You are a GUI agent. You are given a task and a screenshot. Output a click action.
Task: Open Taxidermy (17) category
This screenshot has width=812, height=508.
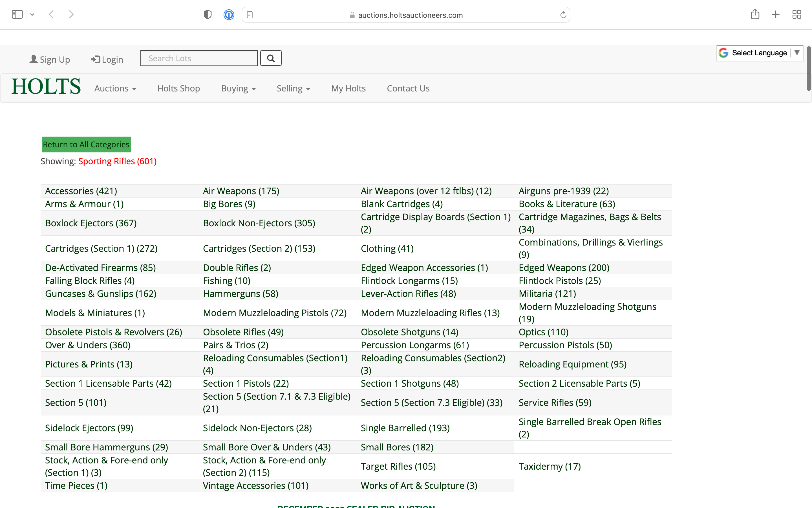[x=550, y=466]
